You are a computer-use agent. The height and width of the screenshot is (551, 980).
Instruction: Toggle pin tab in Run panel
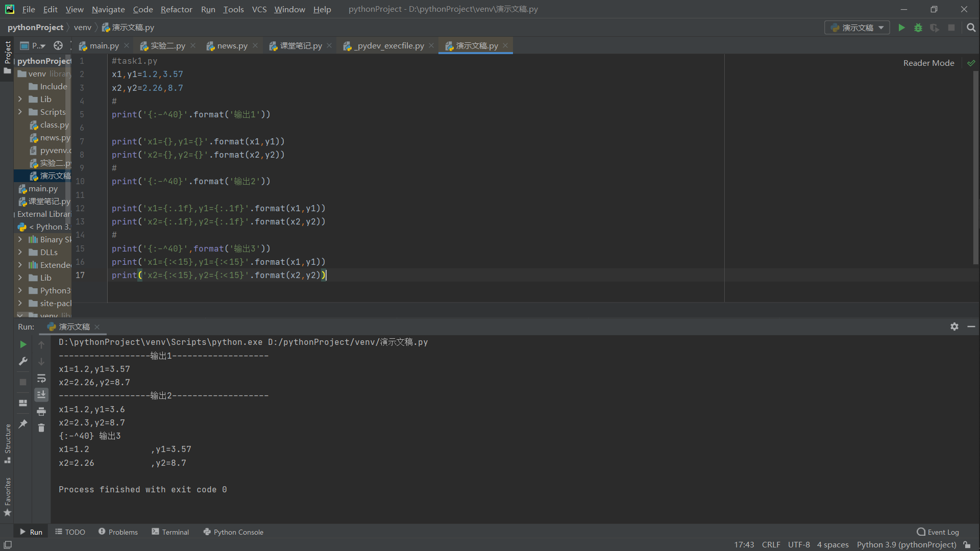tap(23, 423)
